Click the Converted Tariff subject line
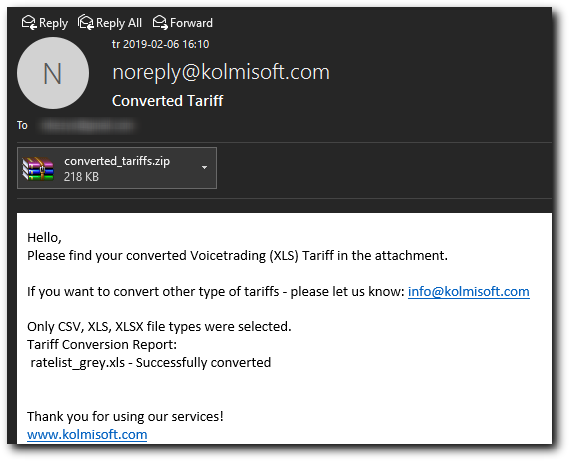Image resolution: width=569 pixels, height=461 pixels. 168,101
